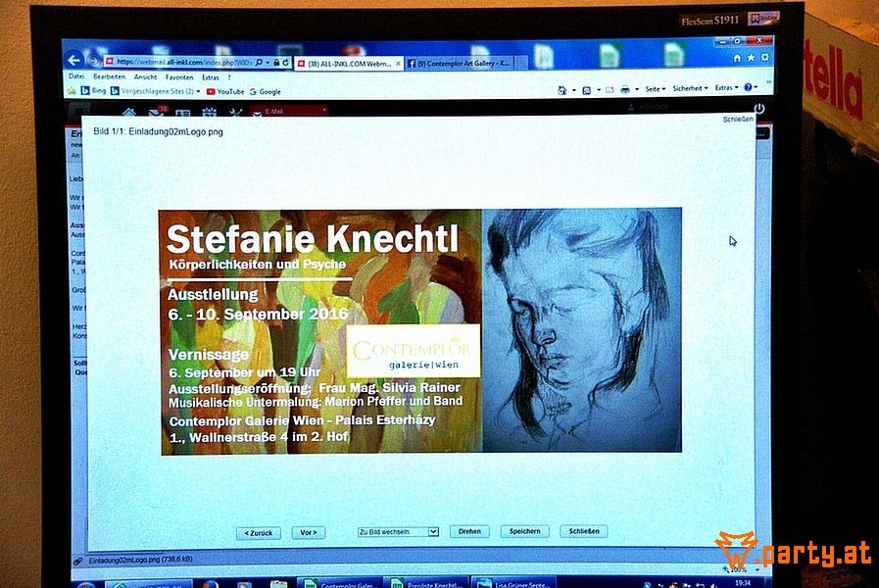Click the webmail tools wrench icon
Image resolution: width=879 pixels, height=588 pixels.
click(235, 113)
